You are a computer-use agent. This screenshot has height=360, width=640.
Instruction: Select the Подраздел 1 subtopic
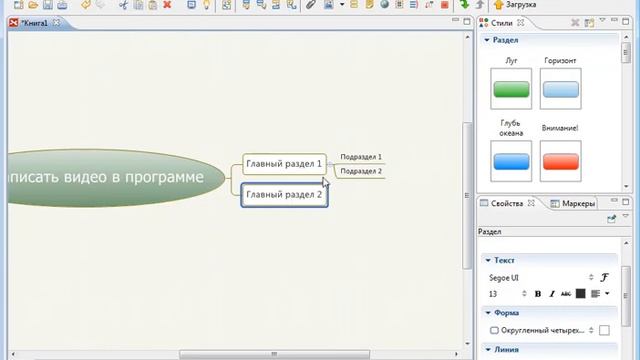click(361, 157)
